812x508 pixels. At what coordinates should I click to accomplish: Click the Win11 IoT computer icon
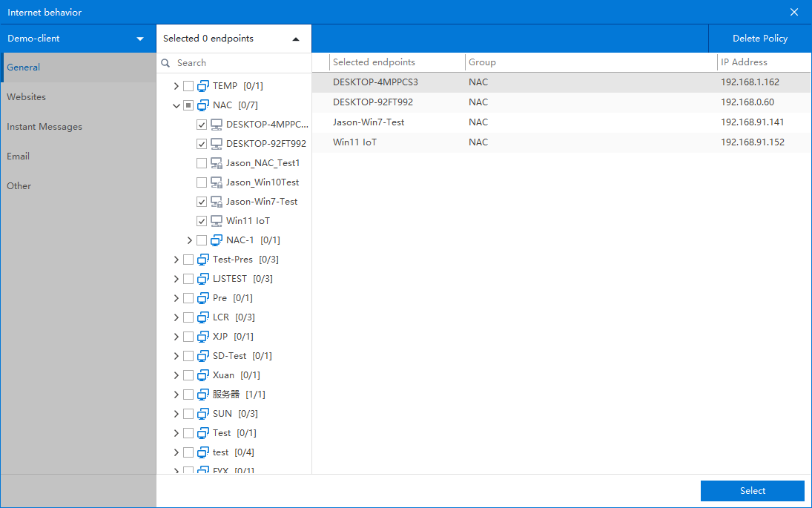point(217,221)
